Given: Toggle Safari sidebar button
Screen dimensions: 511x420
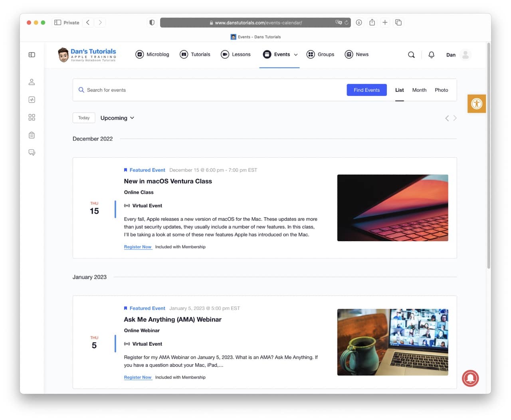Looking at the screenshot, I should click(57, 22).
